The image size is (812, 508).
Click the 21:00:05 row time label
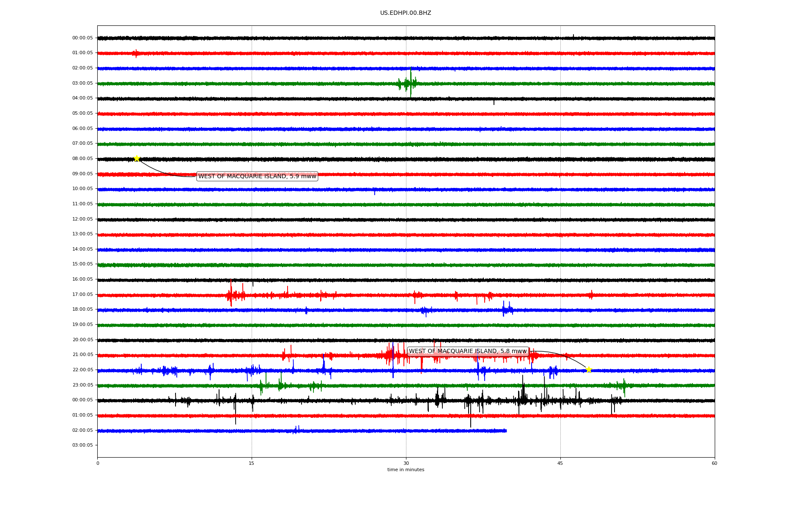tap(82, 355)
